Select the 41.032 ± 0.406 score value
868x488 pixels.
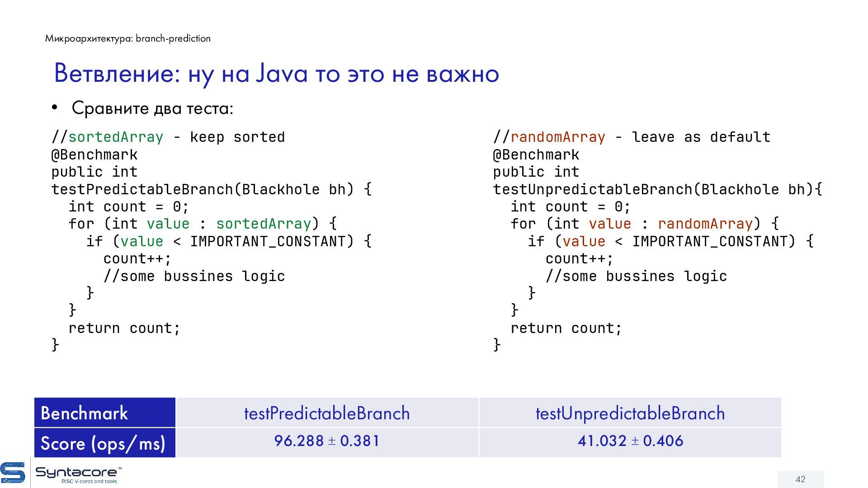click(630, 441)
